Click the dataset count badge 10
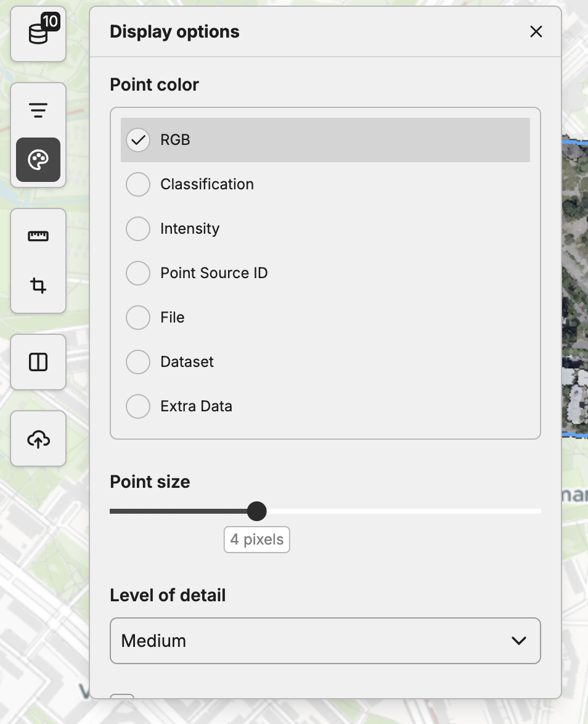588x724 pixels. (x=51, y=22)
